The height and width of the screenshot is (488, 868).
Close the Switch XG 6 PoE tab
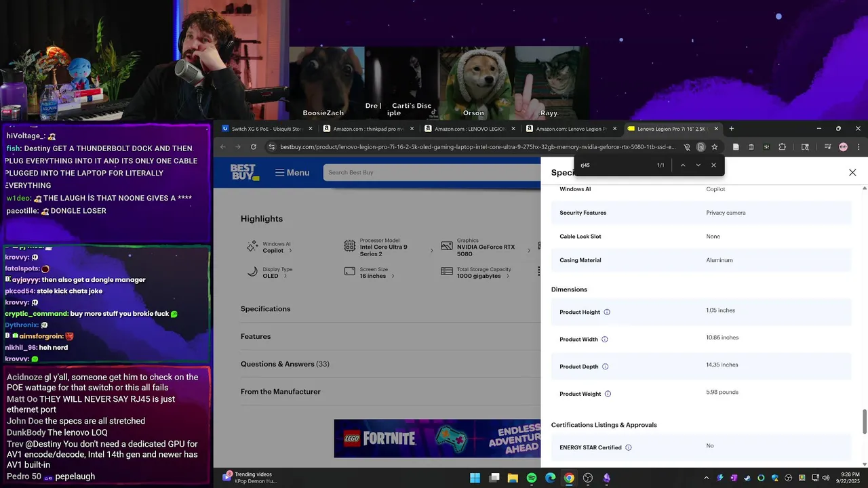point(311,129)
